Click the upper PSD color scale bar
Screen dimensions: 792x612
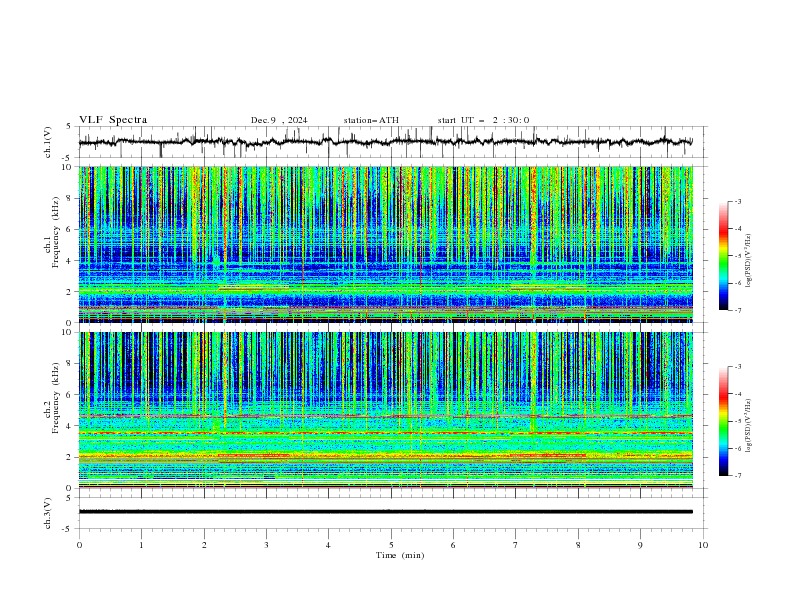click(724, 256)
